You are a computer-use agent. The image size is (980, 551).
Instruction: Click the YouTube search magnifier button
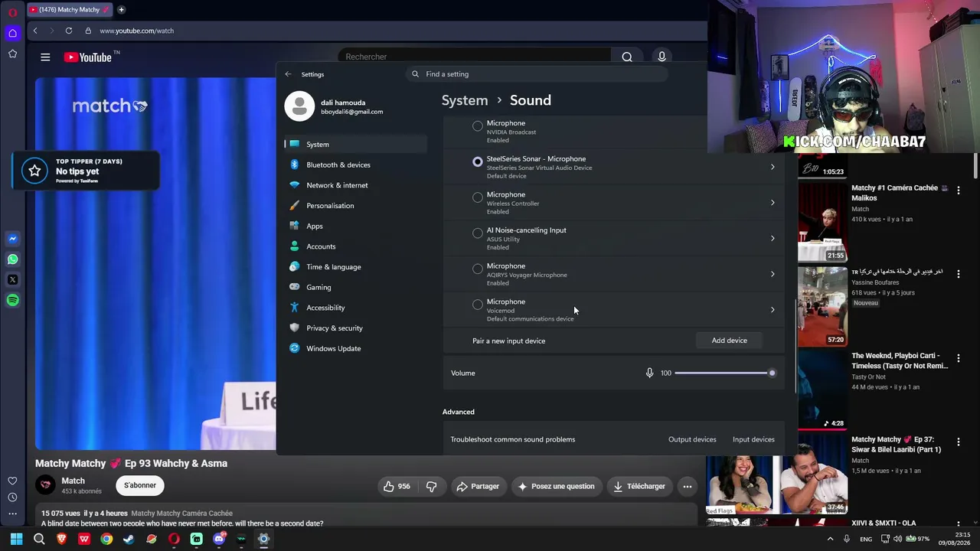tap(627, 57)
